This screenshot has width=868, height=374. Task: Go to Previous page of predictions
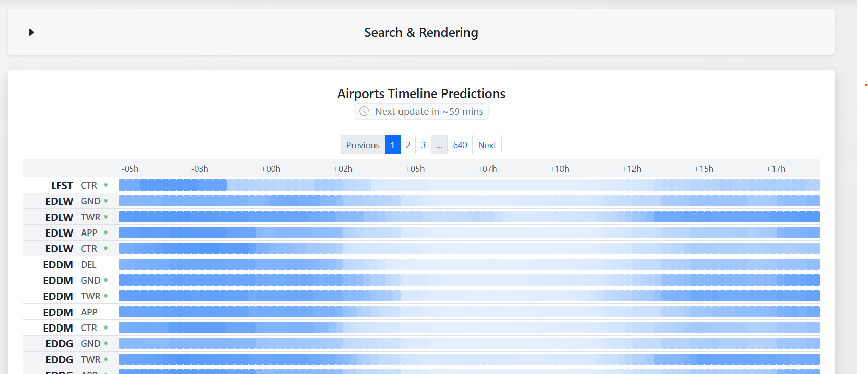coord(363,145)
